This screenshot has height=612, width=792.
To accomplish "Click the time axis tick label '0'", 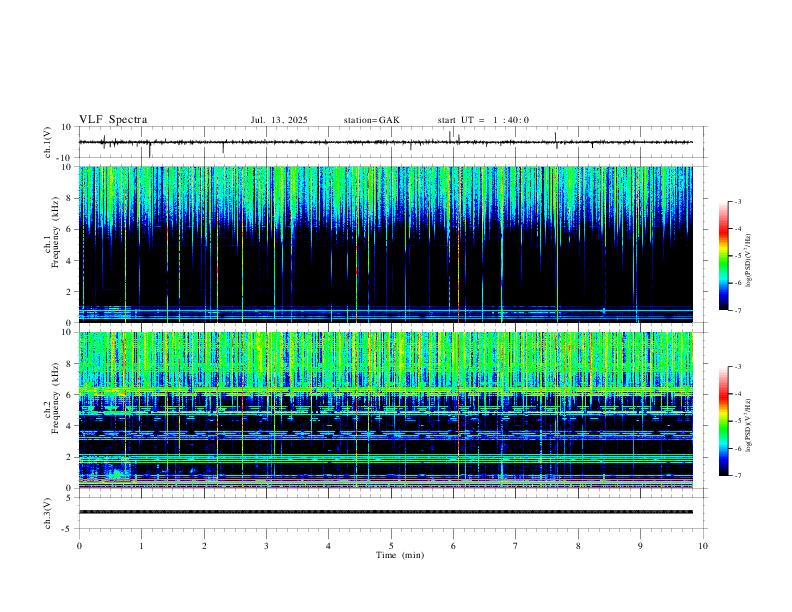I will coord(79,546).
